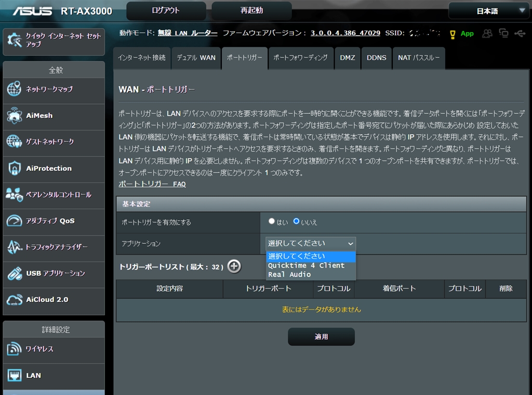Viewport: 532px width, 395px height.
Task: Click the ASUS logo
Action: [32, 11]
